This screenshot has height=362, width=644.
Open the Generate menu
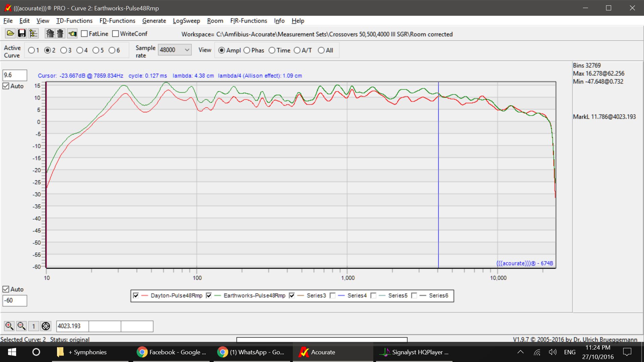coord(154,21)
